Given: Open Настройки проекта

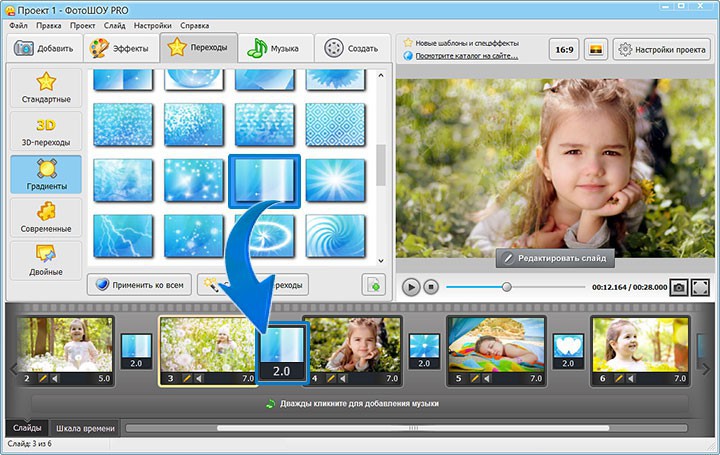Looking at the screenshot, I should (662, 49).
